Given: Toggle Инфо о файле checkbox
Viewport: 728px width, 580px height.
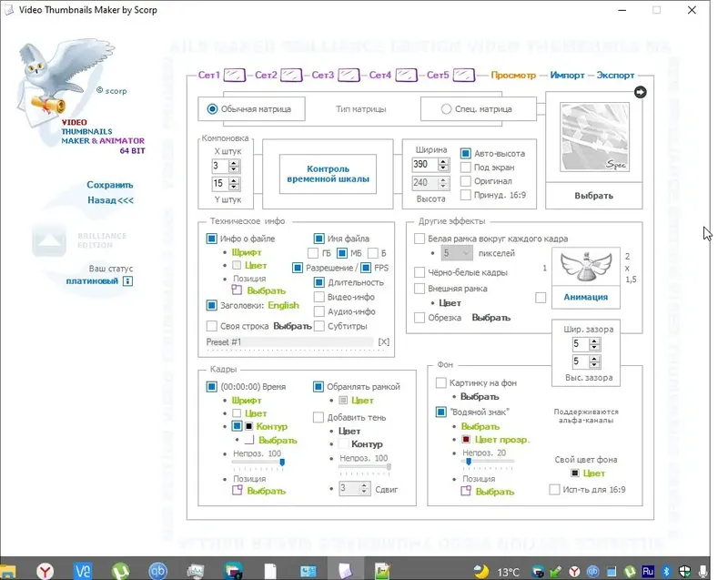Looking at the screenshot, I should pos(212,239).
